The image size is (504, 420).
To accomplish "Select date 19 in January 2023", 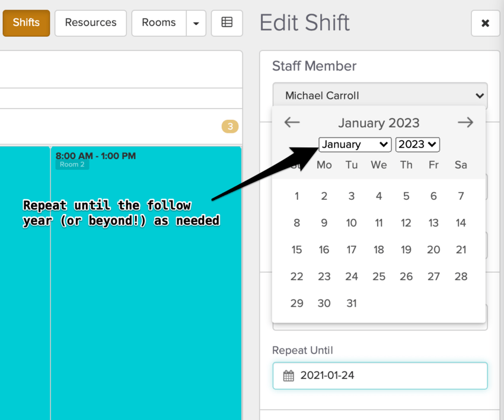I will (406, 250).
